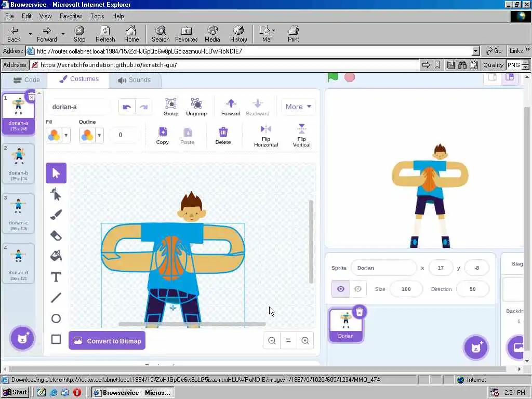Zoom out the paint canvas
Image resolution: width=532 pixels, height=399 pixels.
click(x=272, y=340)
